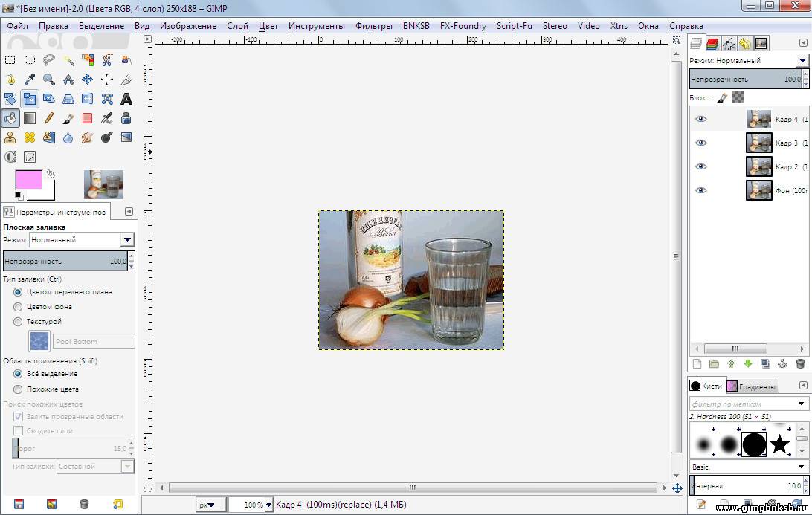Switch to the Градиенты tab
The height and width of the screenshot is (515, 812).
[x=751, y=386]
